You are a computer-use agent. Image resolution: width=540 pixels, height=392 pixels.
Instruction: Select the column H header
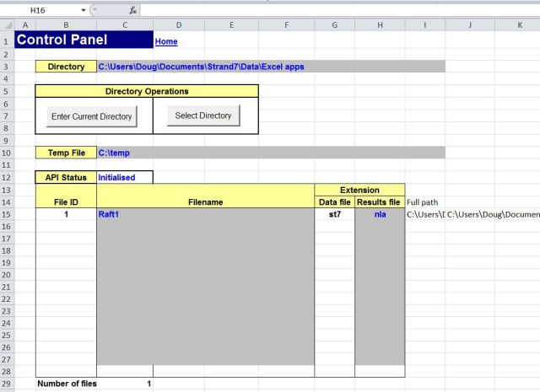pos(380,25)
